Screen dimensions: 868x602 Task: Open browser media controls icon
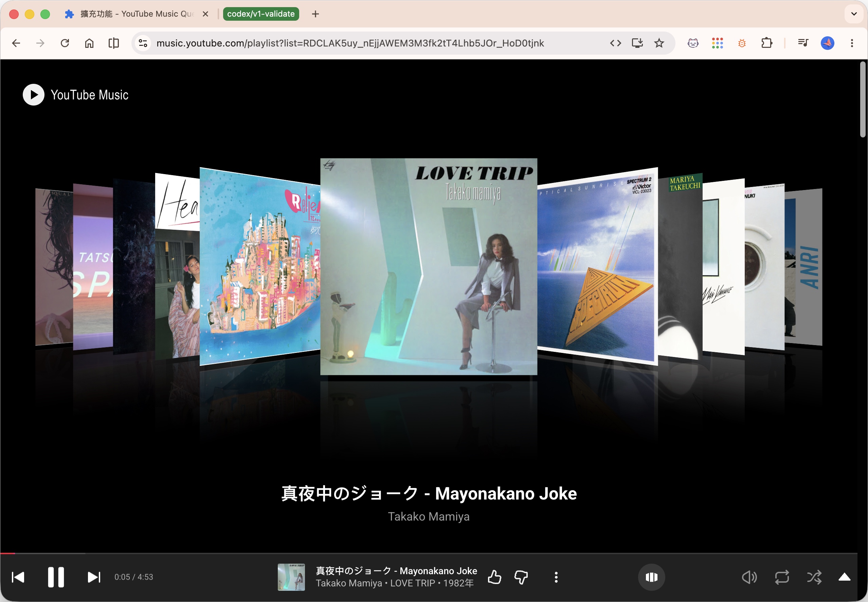click(x=803, y=43)
